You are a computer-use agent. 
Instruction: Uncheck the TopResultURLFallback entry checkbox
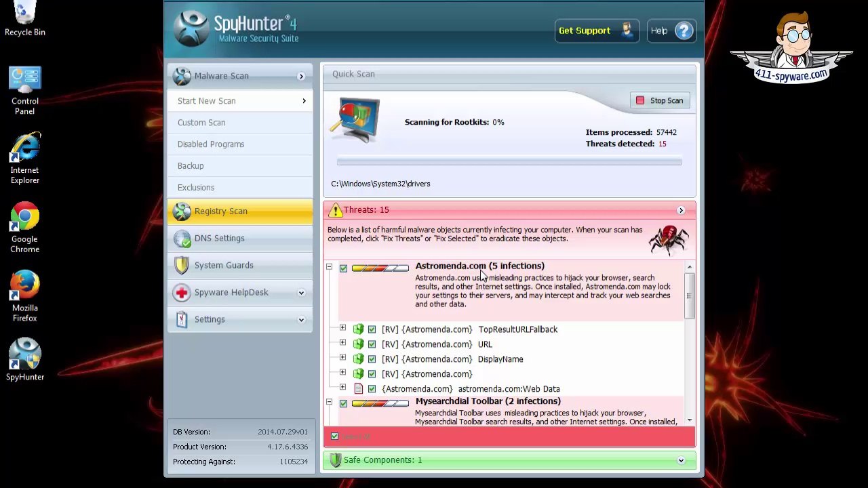[372, 329]
